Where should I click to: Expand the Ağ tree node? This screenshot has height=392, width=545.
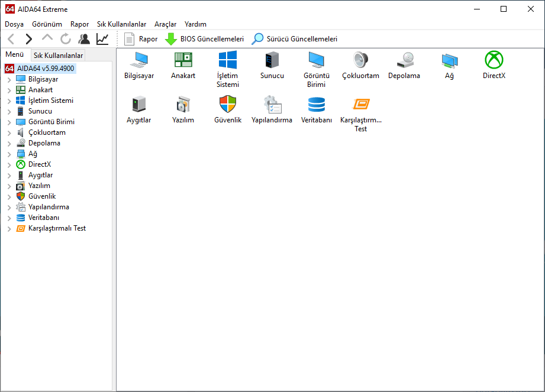click(x=9, y=154)
